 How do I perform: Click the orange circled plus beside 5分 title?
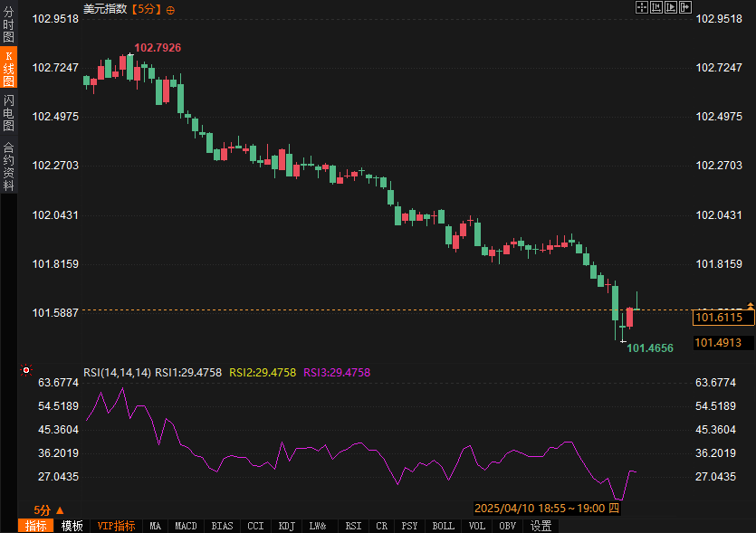coord(171,9)
